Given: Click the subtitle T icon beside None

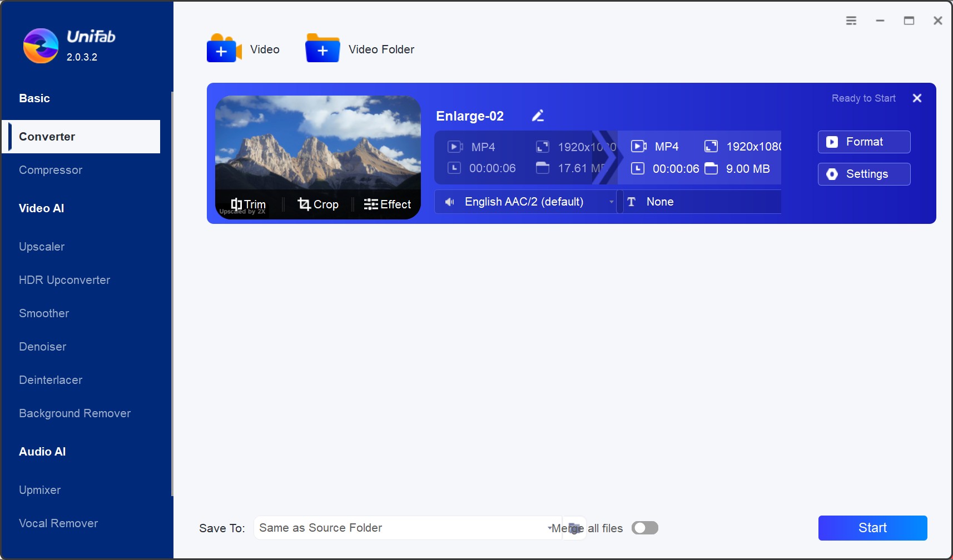Looking at the screenshot, I should click(631, 202).
